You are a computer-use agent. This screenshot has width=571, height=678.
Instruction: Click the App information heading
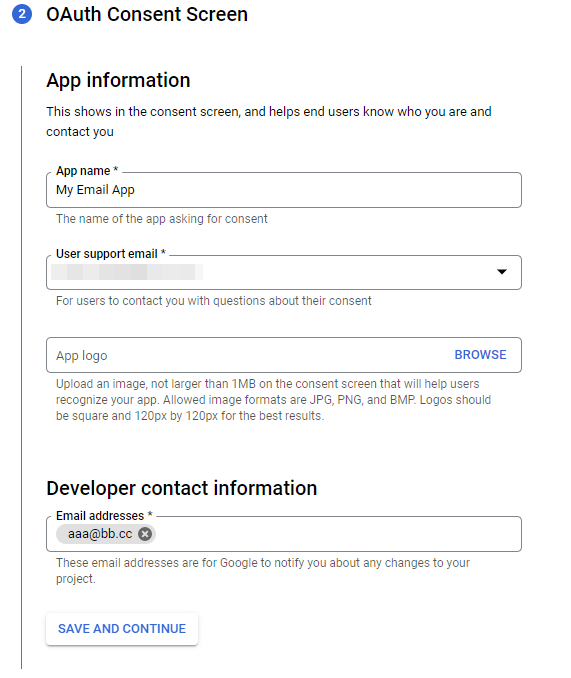click(x=118, y=80)
